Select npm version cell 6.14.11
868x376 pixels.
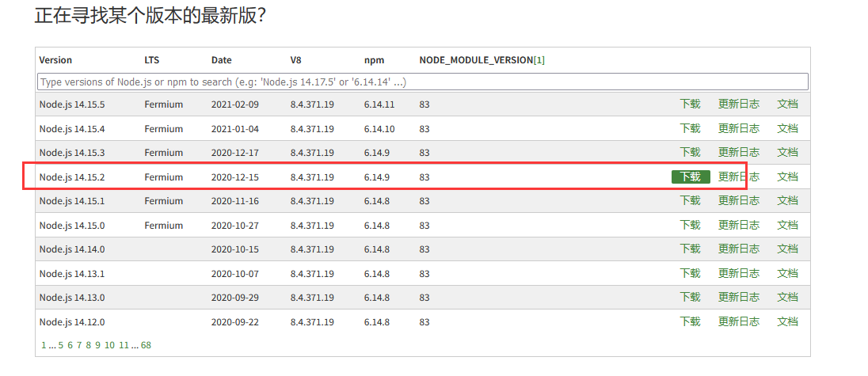point(379,104)
